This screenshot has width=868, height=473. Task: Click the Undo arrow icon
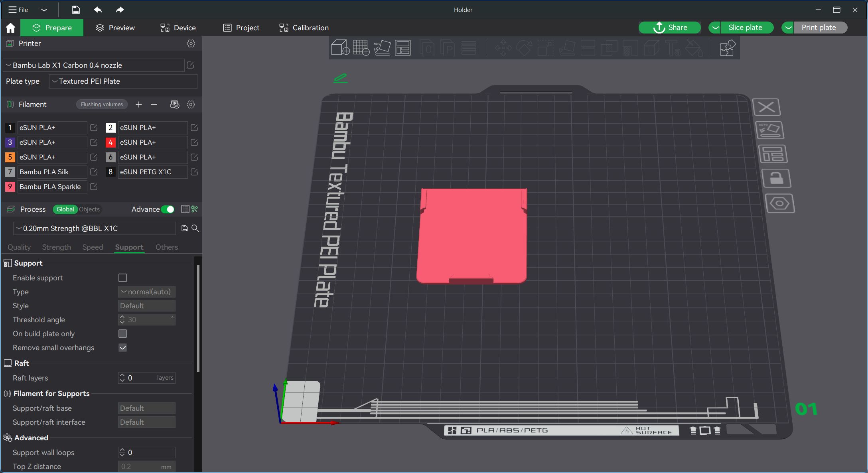click(x=98, y=10)
